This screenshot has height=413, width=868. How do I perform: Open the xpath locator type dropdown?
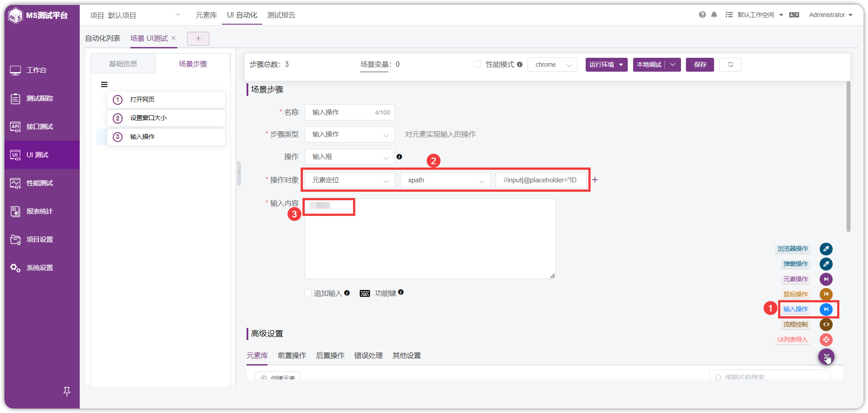[445, 180]
